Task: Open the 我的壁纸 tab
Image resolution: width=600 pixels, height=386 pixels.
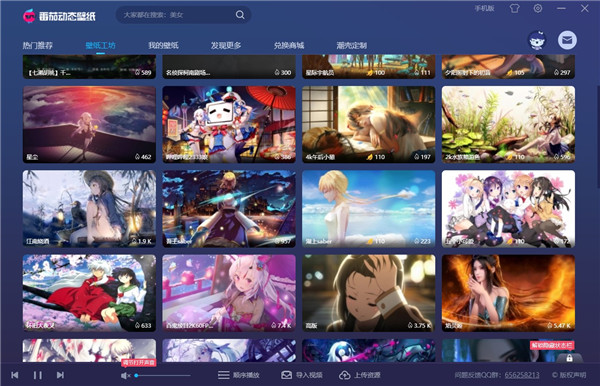Action: coord(163,46)
